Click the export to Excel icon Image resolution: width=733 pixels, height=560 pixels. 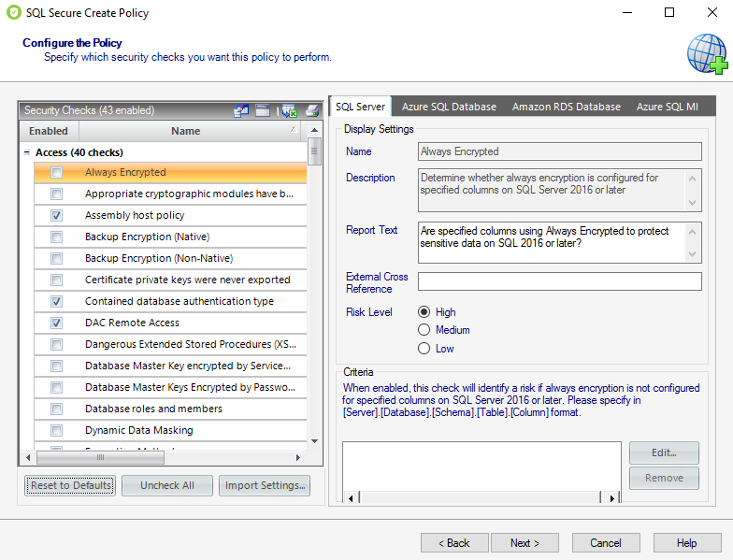pyautogui.click(x=289, y=110)
